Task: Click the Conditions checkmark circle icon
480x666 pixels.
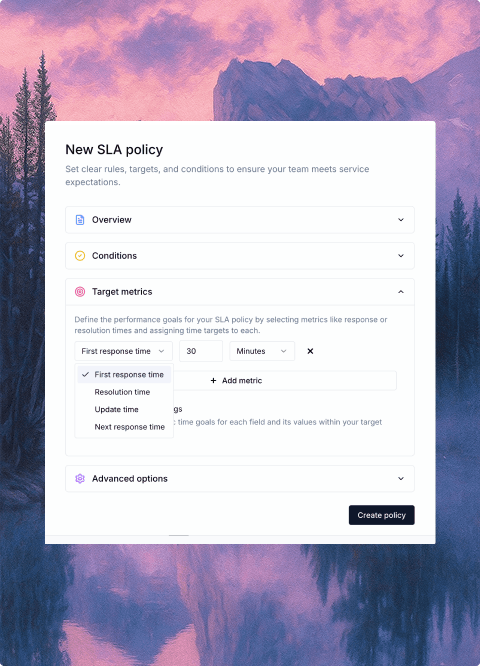Action: [x=80, y=256]
